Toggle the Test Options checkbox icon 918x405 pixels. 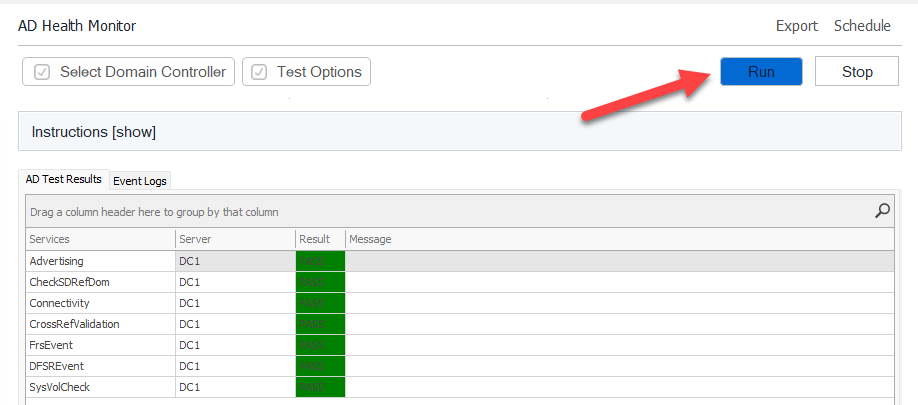(x=259, y=72)
